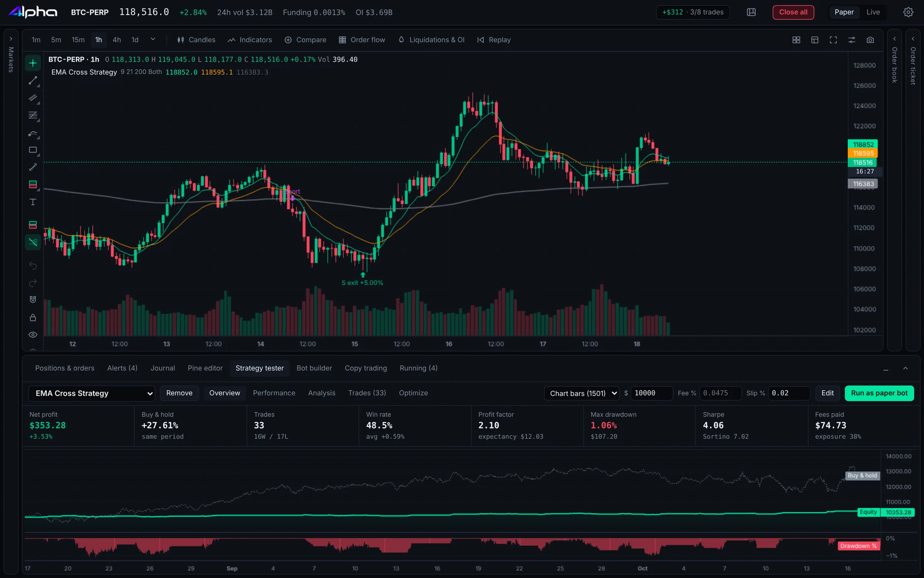Select the parallel channel tool

(33, 98)
